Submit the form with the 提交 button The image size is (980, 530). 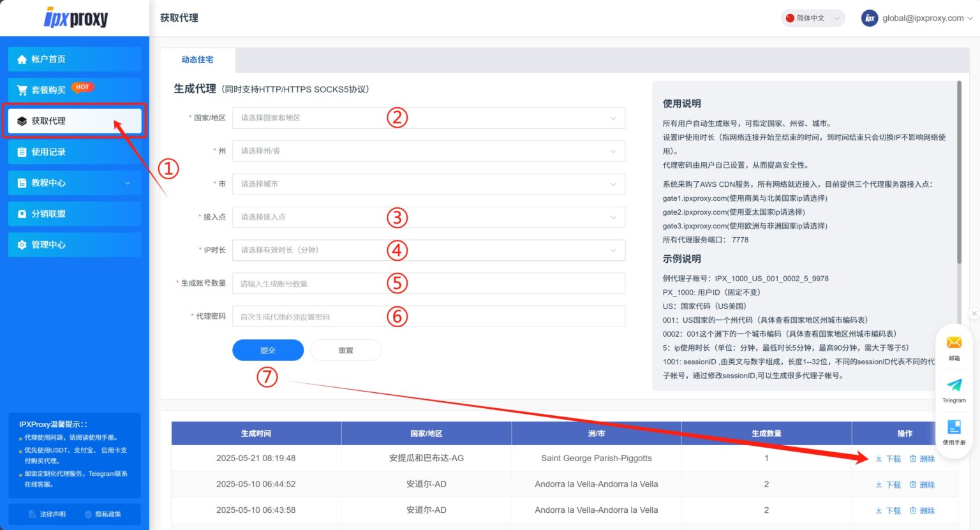coord(268,350)
